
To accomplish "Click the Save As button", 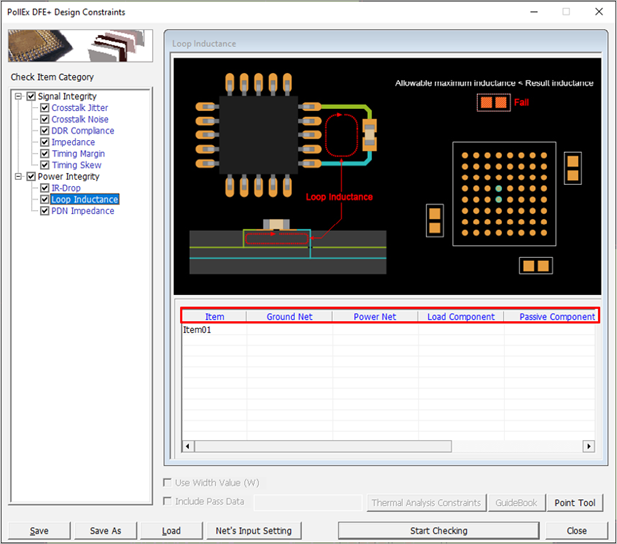I will (x=106, y=531).
